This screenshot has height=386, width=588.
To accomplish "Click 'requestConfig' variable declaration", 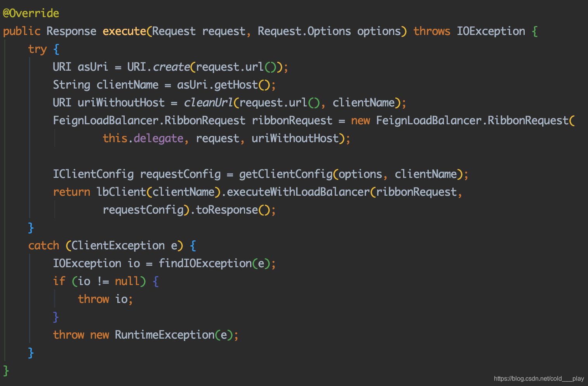I will tap(180, 174).
